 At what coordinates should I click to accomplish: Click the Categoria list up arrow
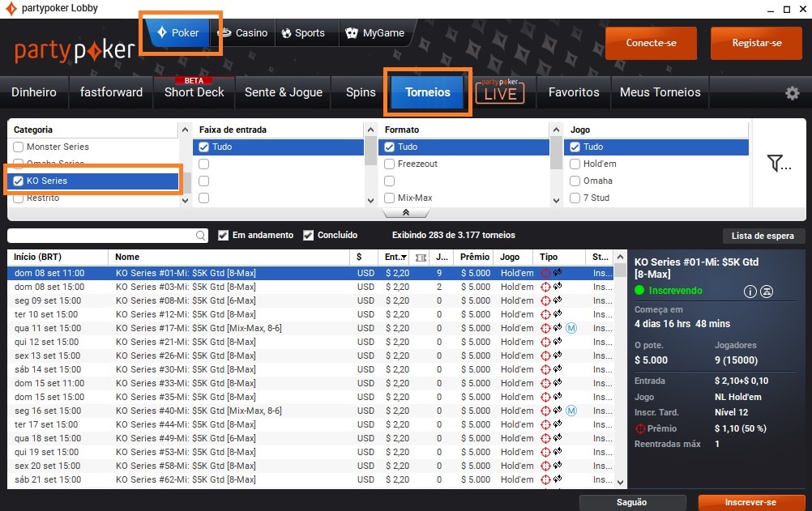tap(185, 130)
